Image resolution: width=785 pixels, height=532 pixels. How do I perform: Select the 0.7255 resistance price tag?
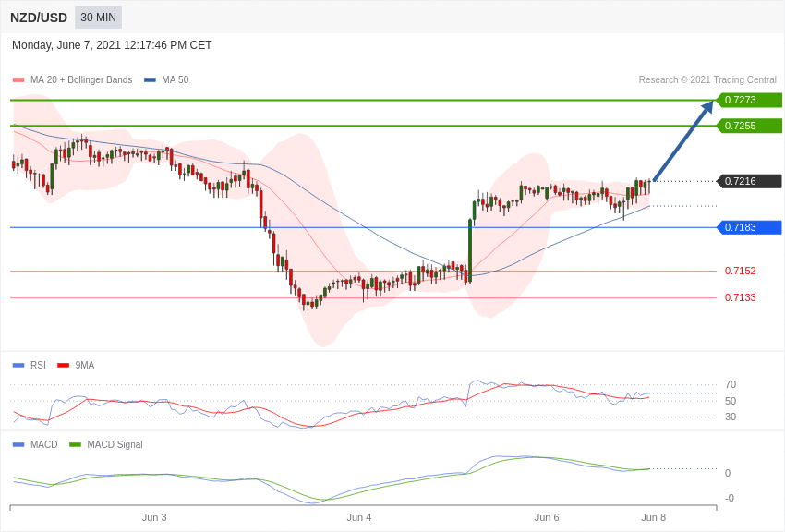[750, 126]
